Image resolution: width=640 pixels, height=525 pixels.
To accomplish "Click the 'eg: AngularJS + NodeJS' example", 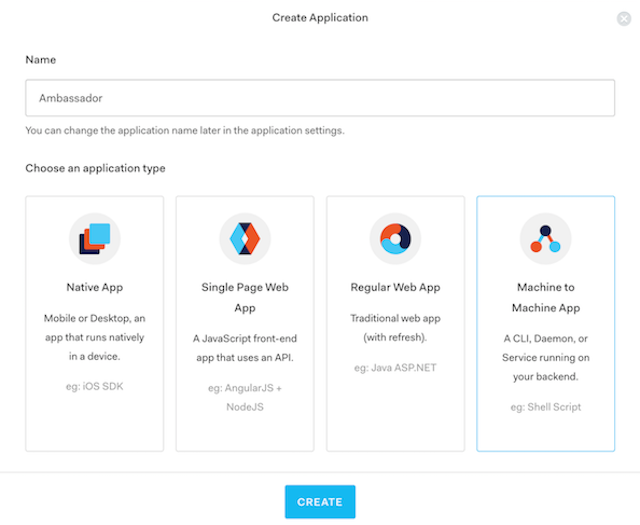I will click(245, 397).
